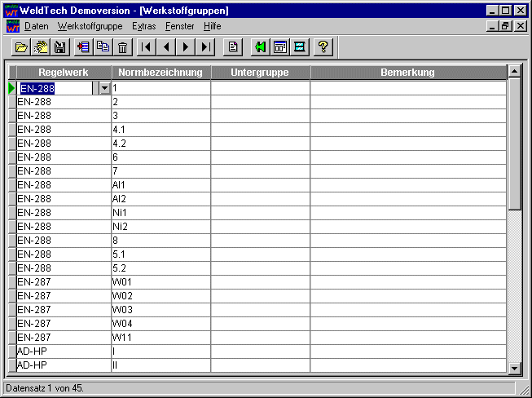
Task: Select the row with Normbezeichnung Ni2
Action: pos(160,227)
